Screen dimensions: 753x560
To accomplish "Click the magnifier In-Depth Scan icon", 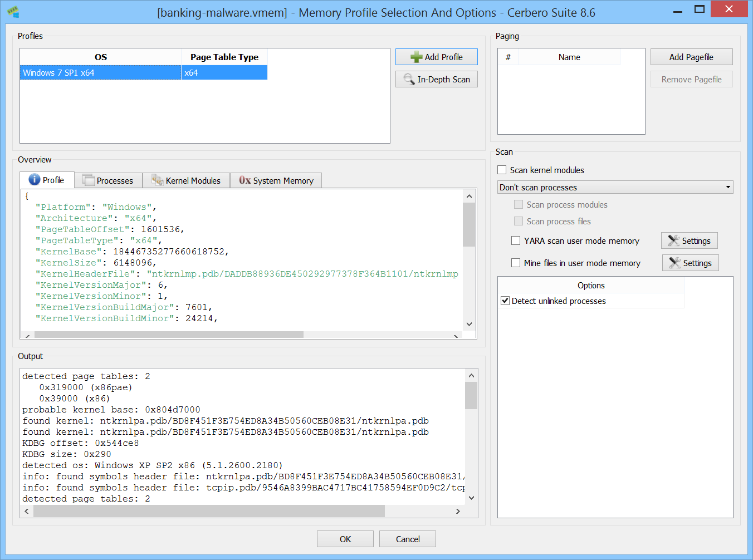I will pos(409,79).
